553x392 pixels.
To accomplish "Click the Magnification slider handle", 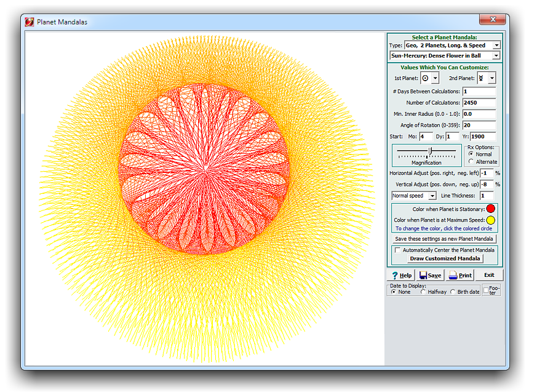I will [x=429, y=151].
